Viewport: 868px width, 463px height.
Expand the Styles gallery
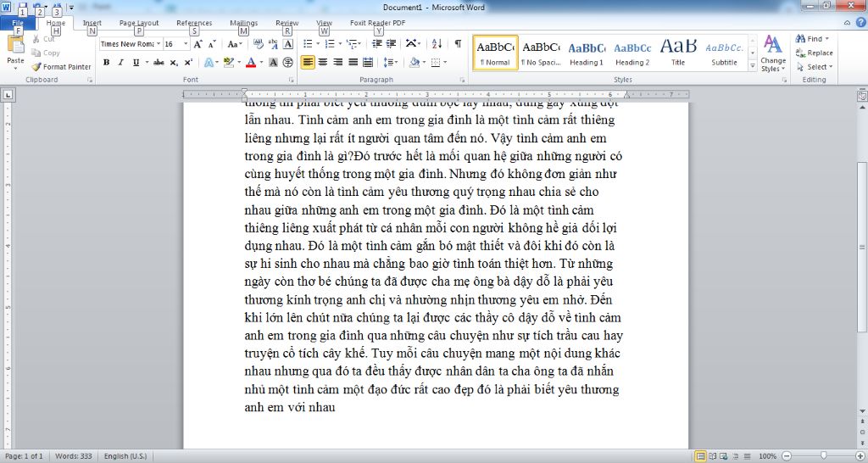(753, 66)
